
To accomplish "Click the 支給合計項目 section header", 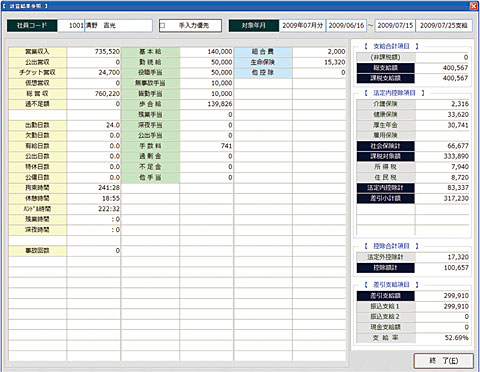I will [391, 46].
